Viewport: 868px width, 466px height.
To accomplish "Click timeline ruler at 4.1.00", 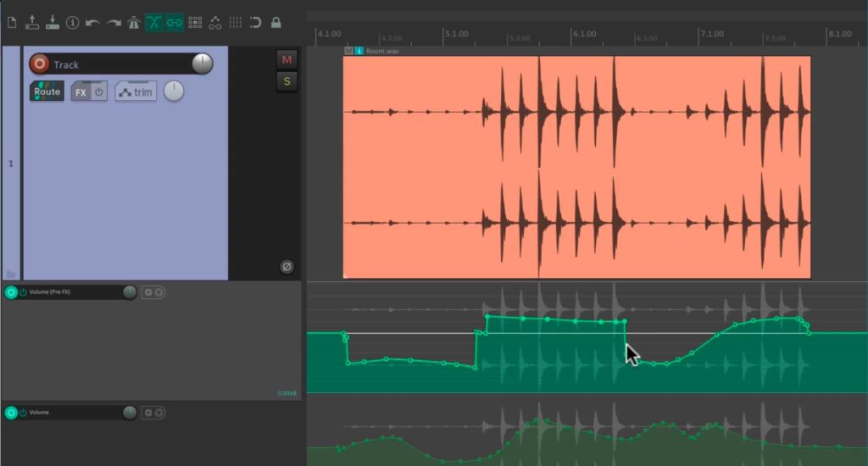I will [330, 34].
